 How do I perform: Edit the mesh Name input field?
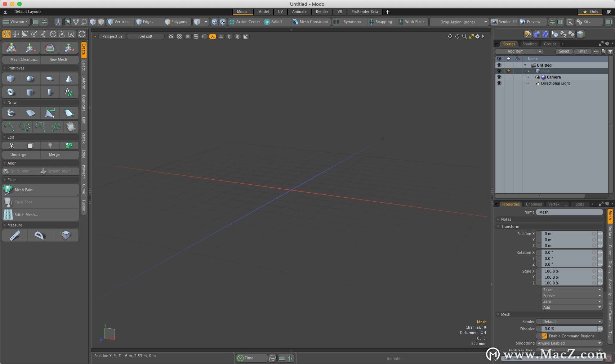point(569,212)
